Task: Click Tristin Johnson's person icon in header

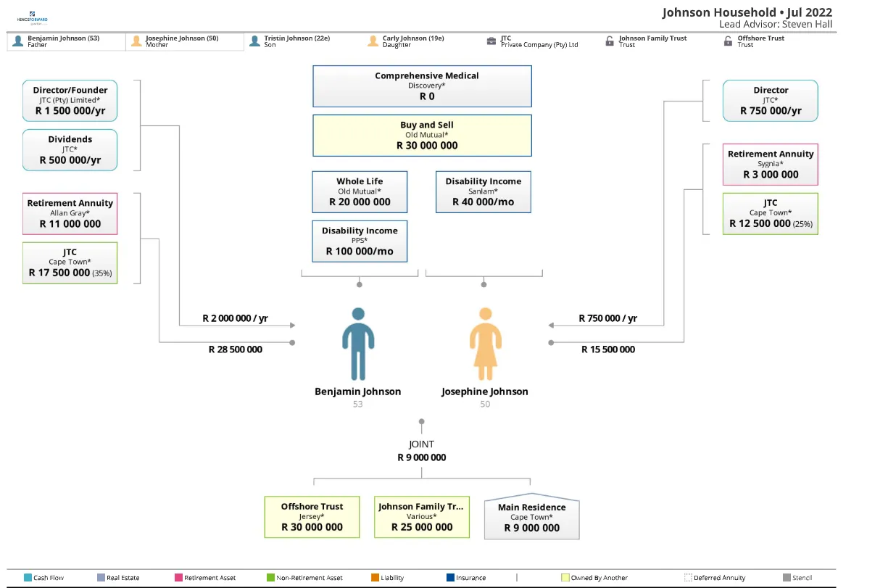Action: (x=254, y=41)
